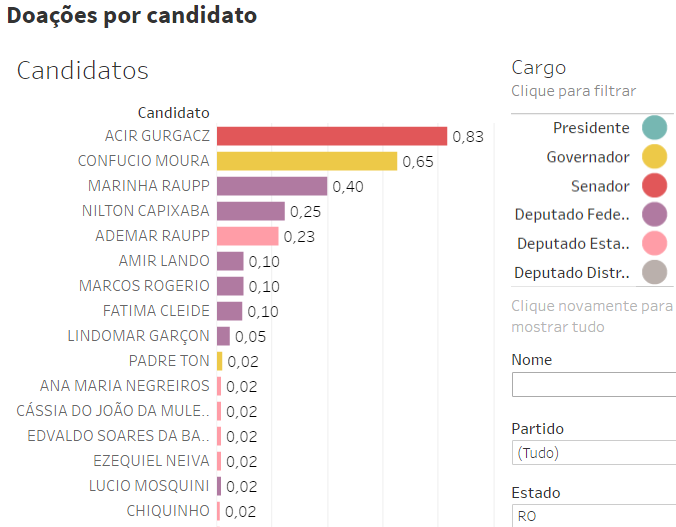Type in the Nome search field
The image size is (676, 527).
[x=593, y=385]
